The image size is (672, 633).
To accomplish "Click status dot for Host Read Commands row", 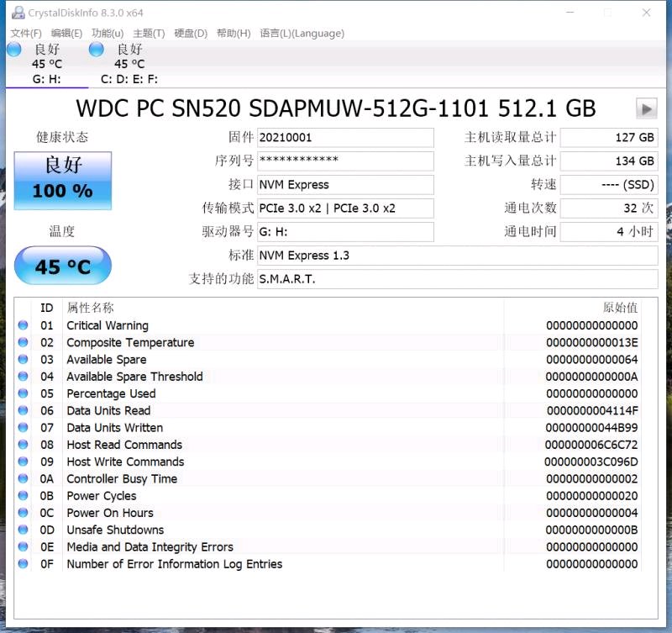I will (24, 445).
